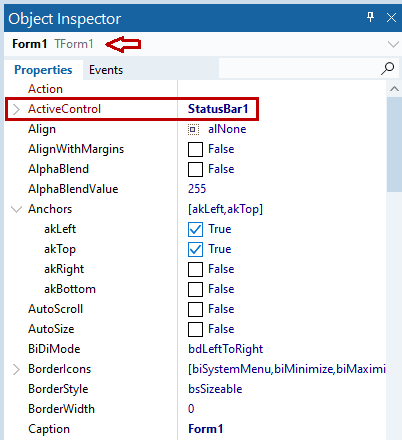Open the Form1 component selector dropdown

click(393, 44)
